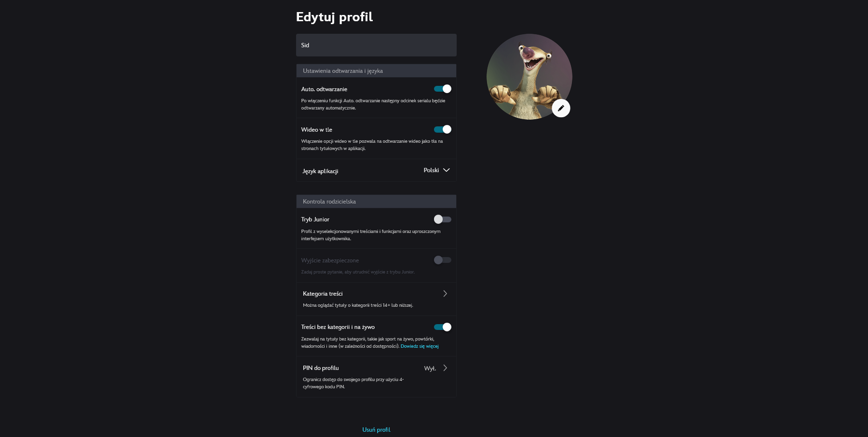The image size is (868, 437).
Task: Expand Kategoria treści chevron arrow
Action: point(445,294)
